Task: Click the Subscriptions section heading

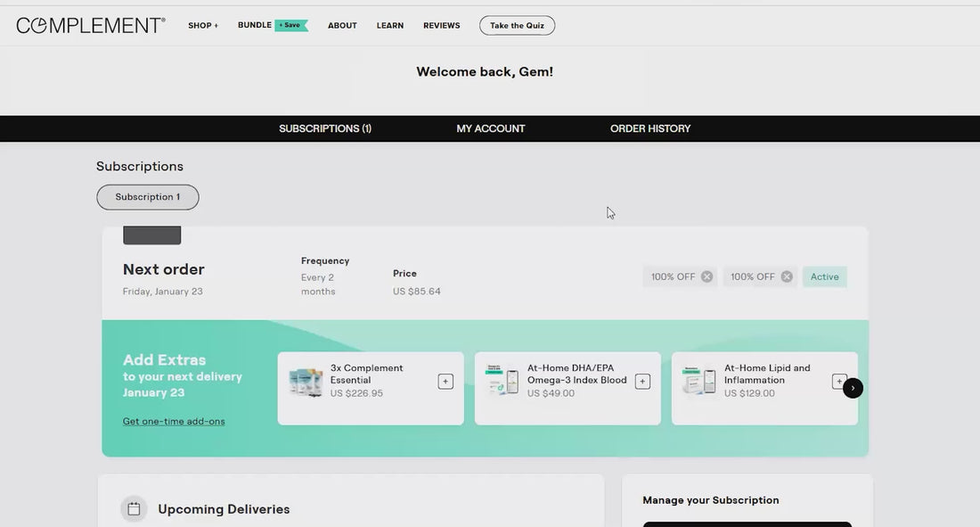Action: (139, 167)
